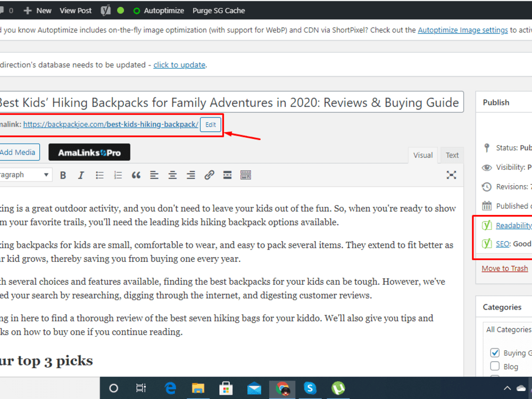The width and height of the screenshot is (532, 399).
Task: Click the Move to Trash link
Action: [505, 268]
